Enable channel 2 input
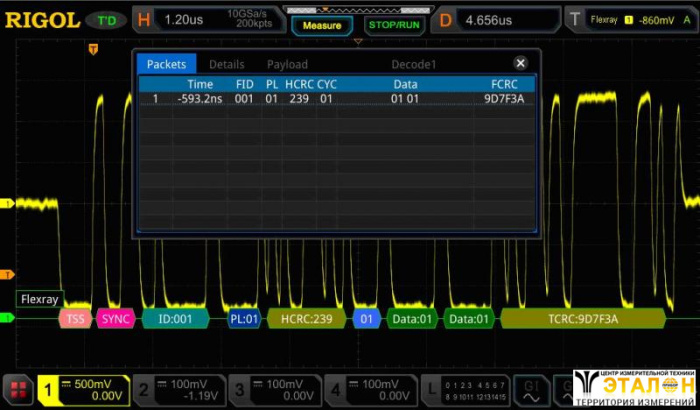Screen dimensions: 700x410 click(x=143, y=390)
